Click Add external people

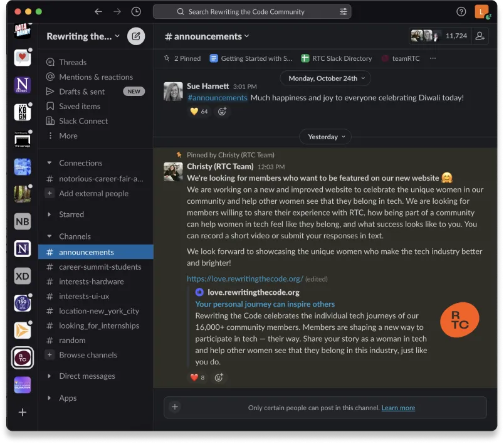click(x=95, y=194)
